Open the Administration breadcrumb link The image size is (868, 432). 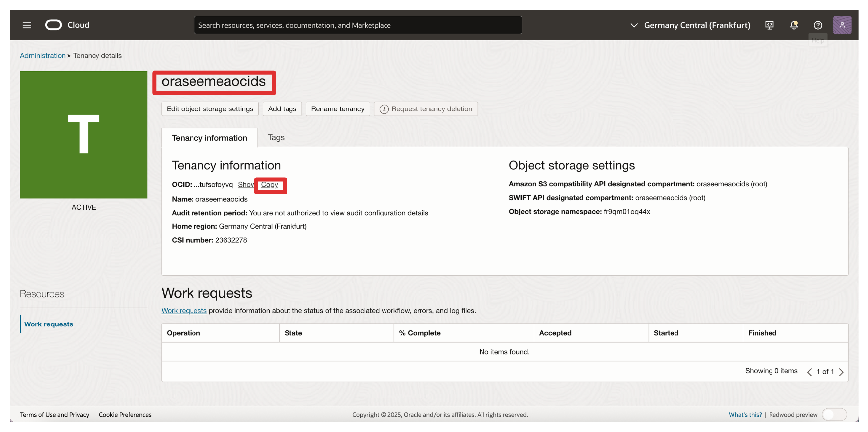click(42, 56)
